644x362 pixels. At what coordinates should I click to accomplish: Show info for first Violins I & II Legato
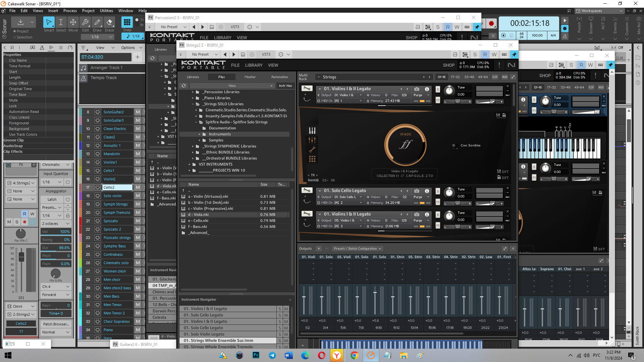[427, 89]
